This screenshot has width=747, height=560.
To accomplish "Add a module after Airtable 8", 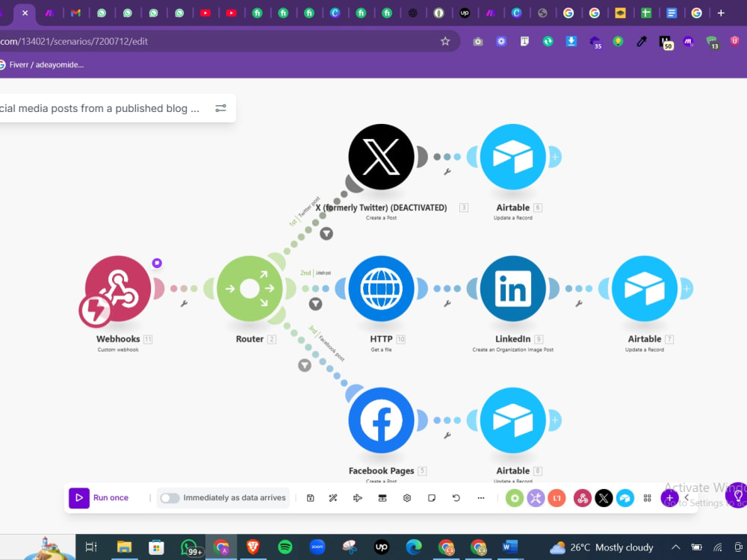I will click(x=555, y=420).
